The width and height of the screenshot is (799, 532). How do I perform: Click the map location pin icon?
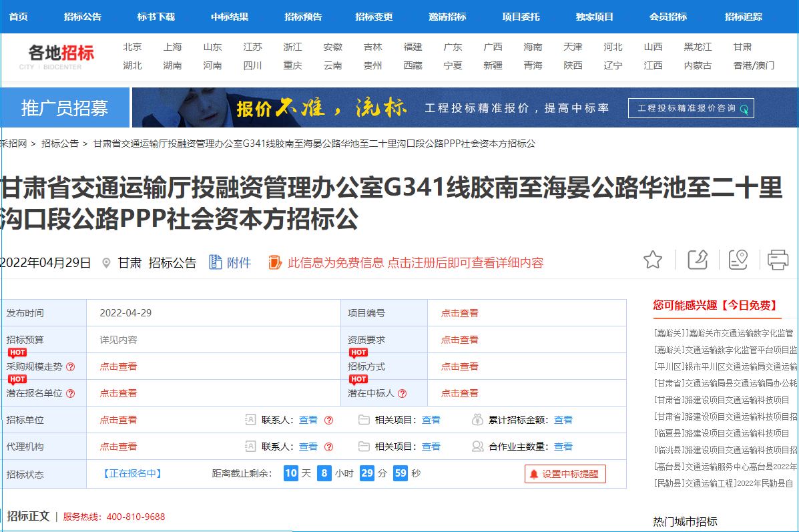click(738, 260)
